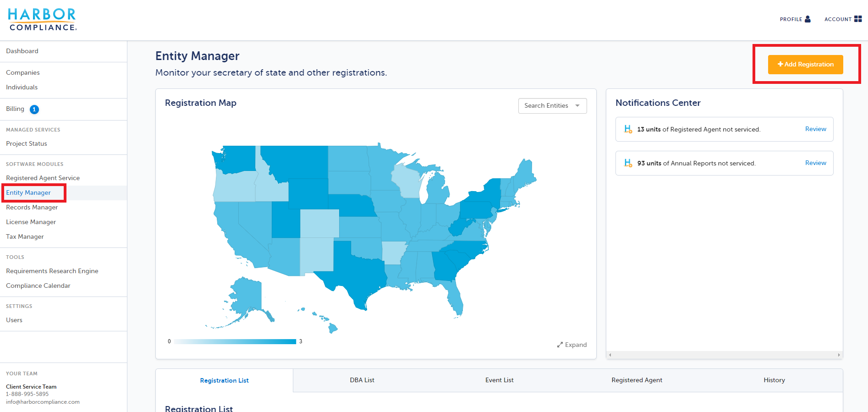Viewport: 868px width, 412px height.
Task: Click the map color legend gradient bar
Action: [235, 341]
